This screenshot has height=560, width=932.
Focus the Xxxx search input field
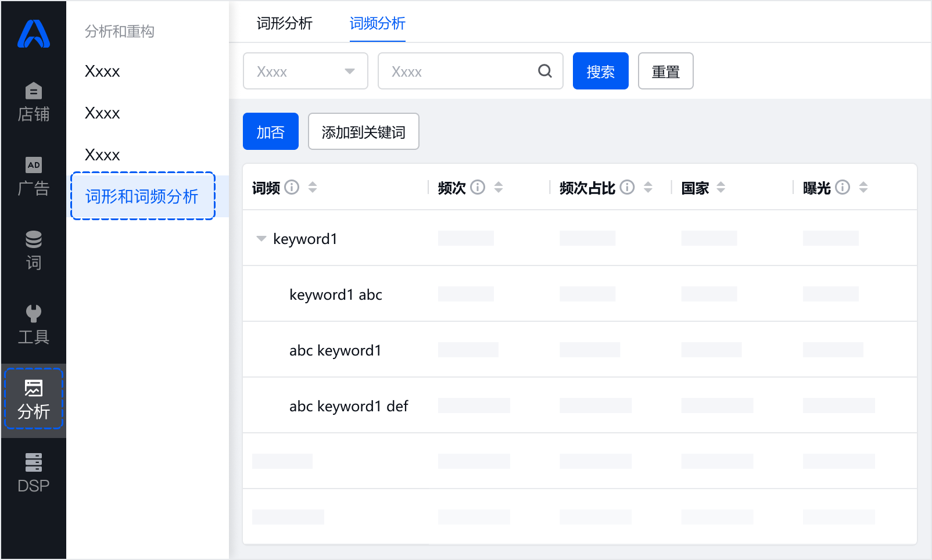pos(471,71)
